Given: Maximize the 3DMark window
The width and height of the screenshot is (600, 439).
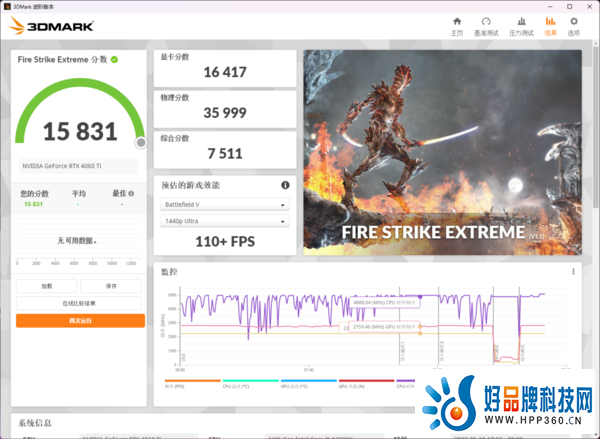Looking at the screenshot, I should pos(569,7).
